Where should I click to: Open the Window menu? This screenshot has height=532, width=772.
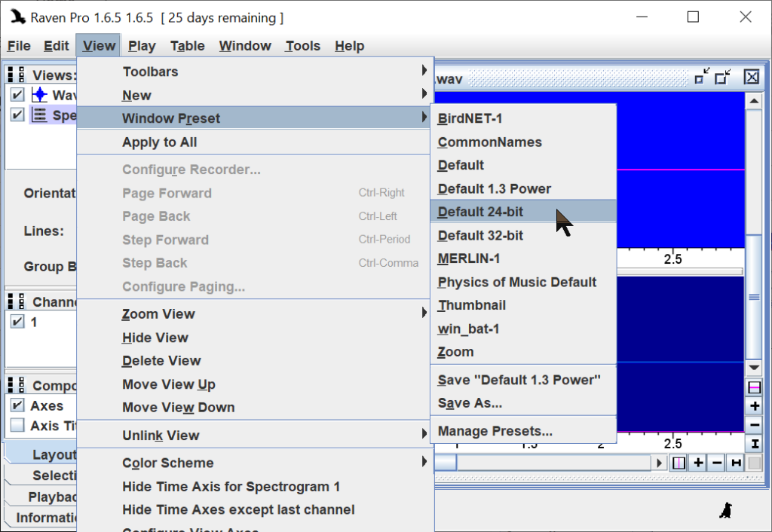pos(245,46)
